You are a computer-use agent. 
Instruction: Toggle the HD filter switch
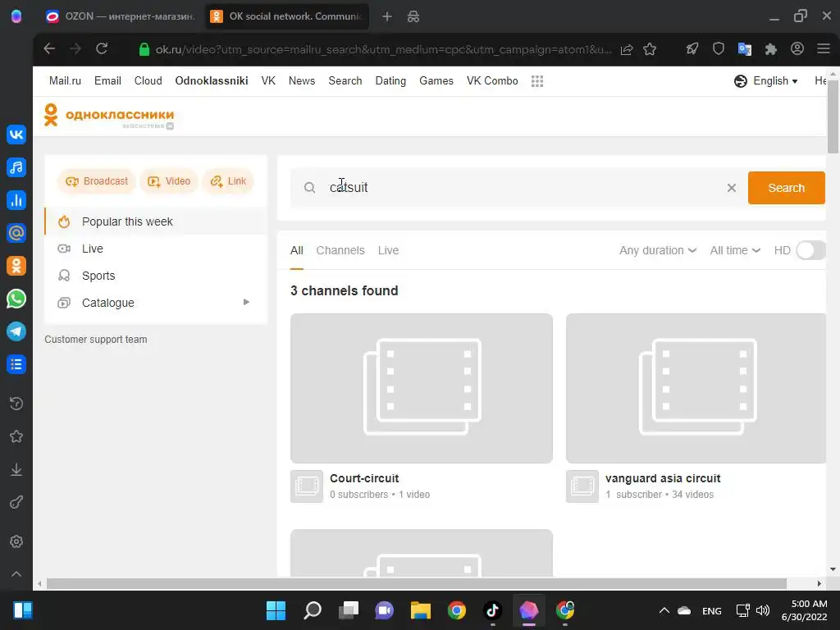(x=810, y=250)
